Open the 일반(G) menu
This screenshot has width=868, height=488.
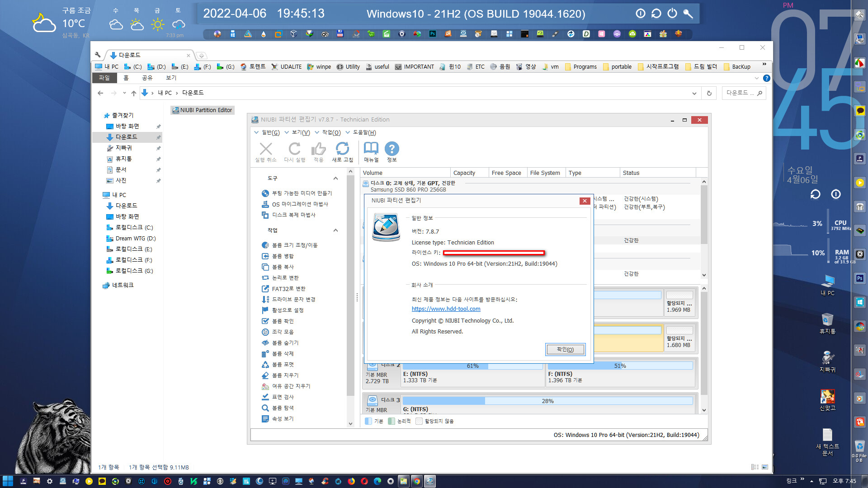click(267, 132)
